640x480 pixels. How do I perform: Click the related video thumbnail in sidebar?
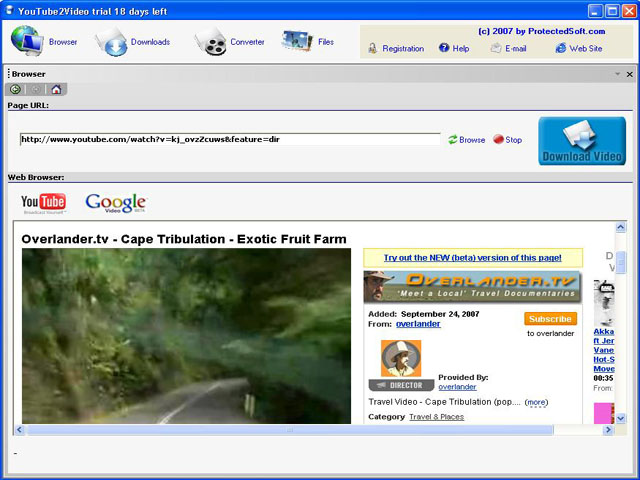click(604, 302)
